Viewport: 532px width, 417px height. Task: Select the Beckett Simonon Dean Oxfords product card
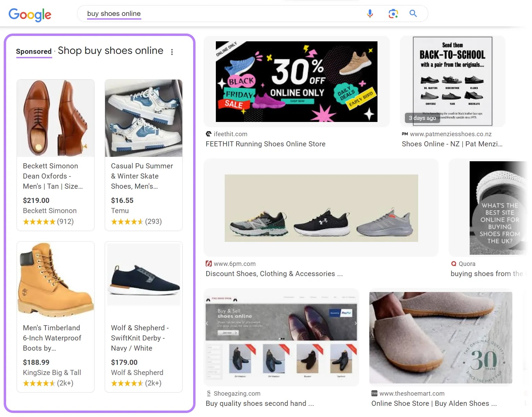coord(55,152)
